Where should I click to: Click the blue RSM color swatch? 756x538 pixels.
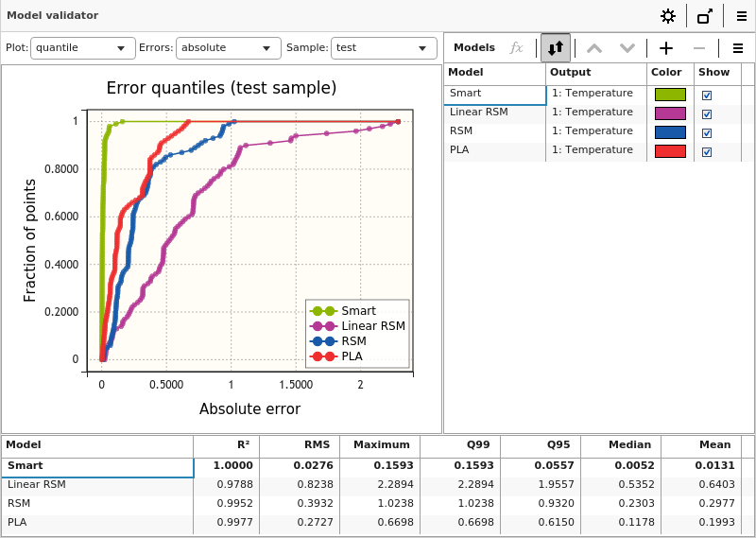(x=670, y=132)
